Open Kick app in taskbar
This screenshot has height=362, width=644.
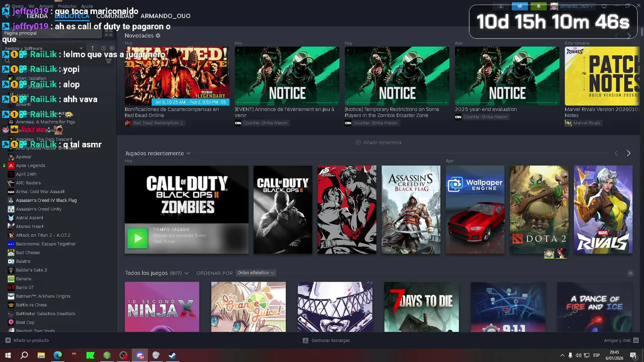click(91, 355)
